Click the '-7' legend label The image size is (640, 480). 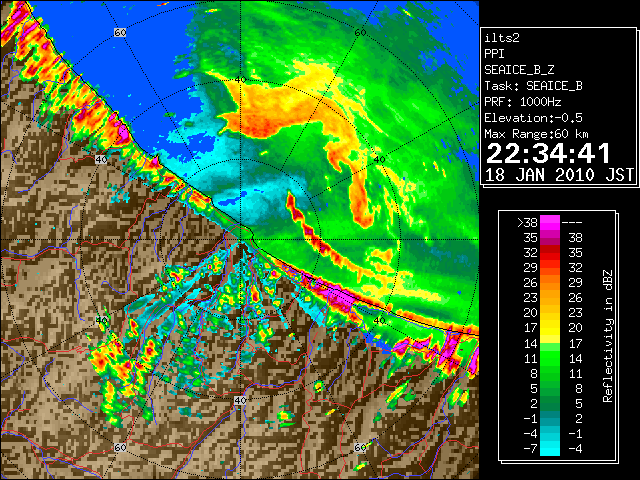click(530, 449)
